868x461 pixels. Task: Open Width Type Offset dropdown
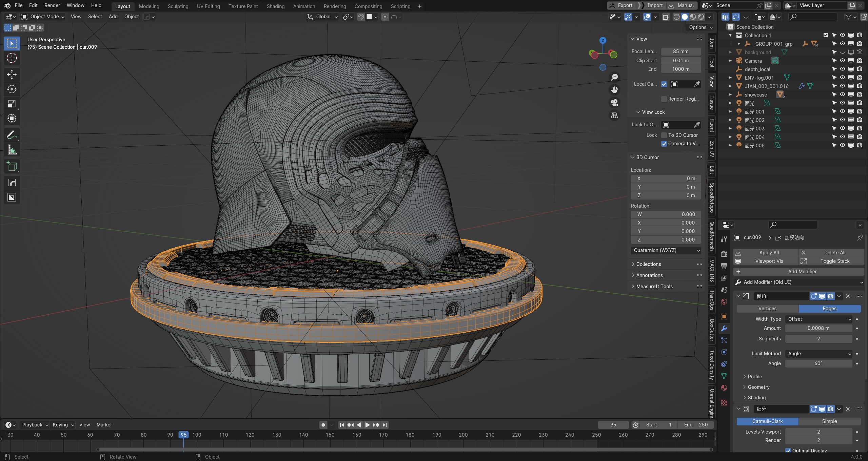(818, 319)
